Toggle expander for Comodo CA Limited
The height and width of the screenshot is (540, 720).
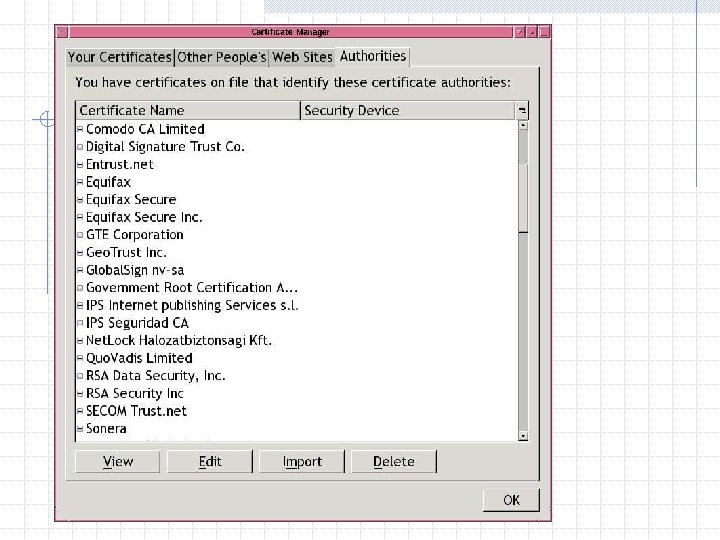coord(80,129)
